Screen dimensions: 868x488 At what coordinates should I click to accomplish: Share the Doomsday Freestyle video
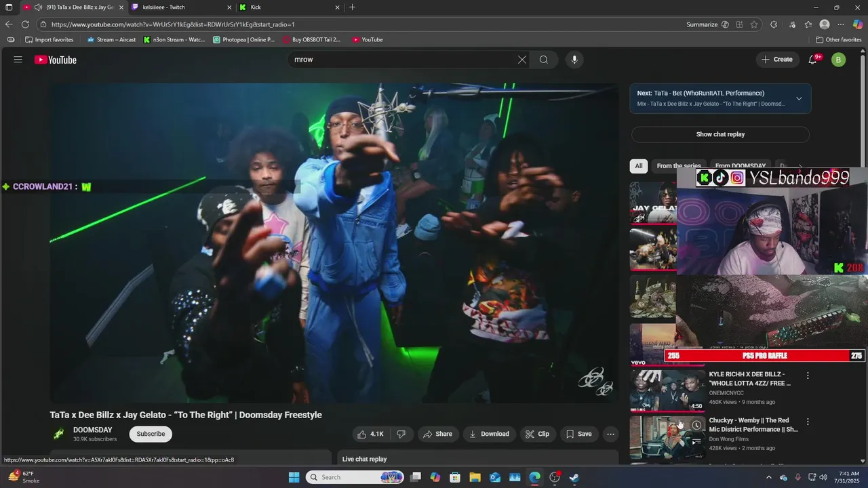[437, 434]
